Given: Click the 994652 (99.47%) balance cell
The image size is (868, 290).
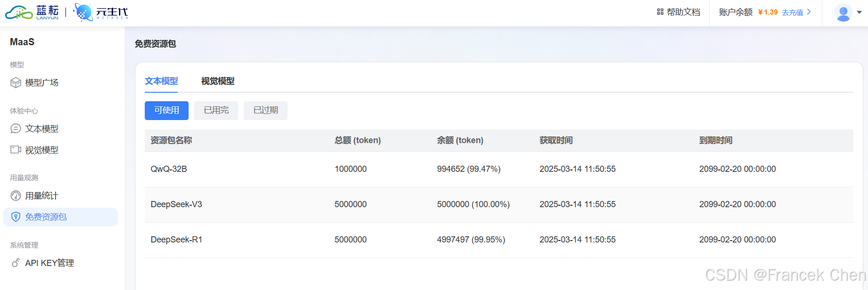Looking at the screenshot, I should [x=469, y=169].
